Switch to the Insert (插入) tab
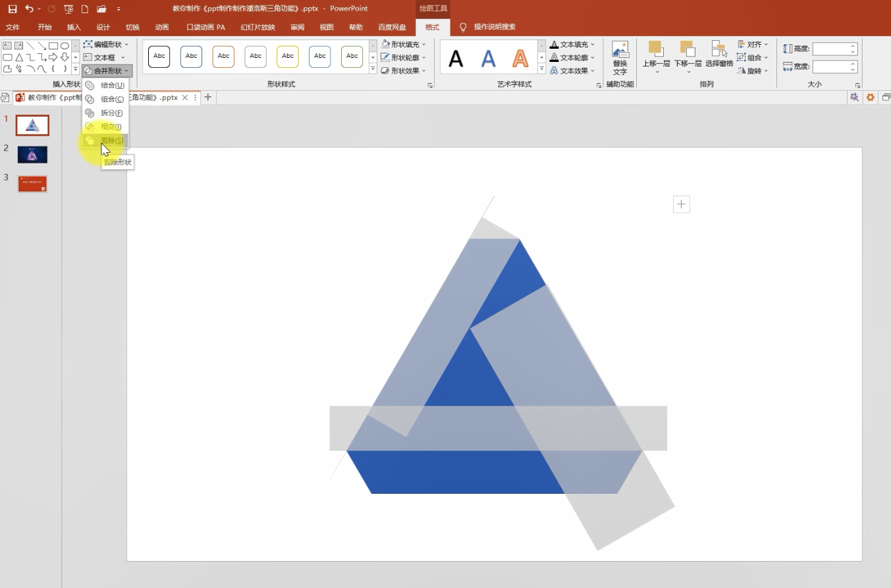The height and width of the screenshot is (588, 891). pyautogui.click(x=74, y=27)
